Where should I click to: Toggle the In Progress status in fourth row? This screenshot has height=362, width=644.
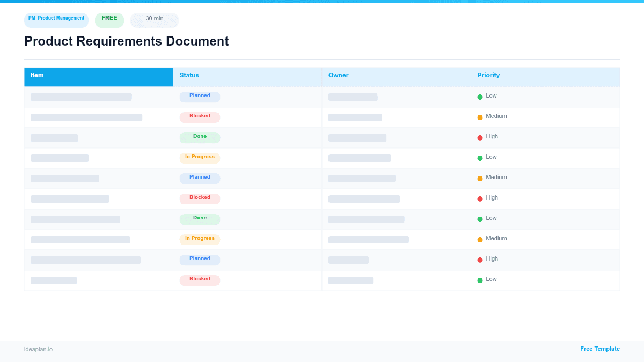point(200,157)
